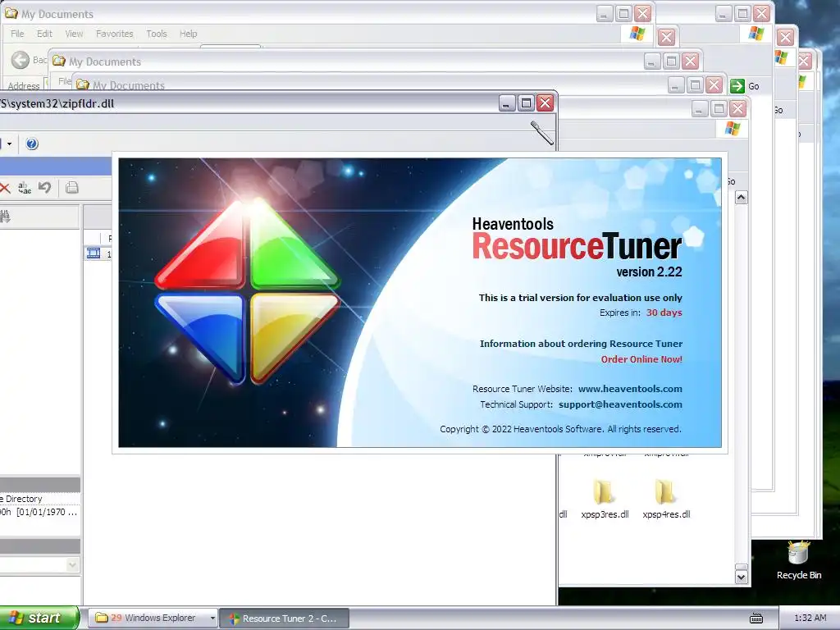Click the red X delete resource icon
The width and height of the screenshot is (840, 630).
(x=5, y=188)
